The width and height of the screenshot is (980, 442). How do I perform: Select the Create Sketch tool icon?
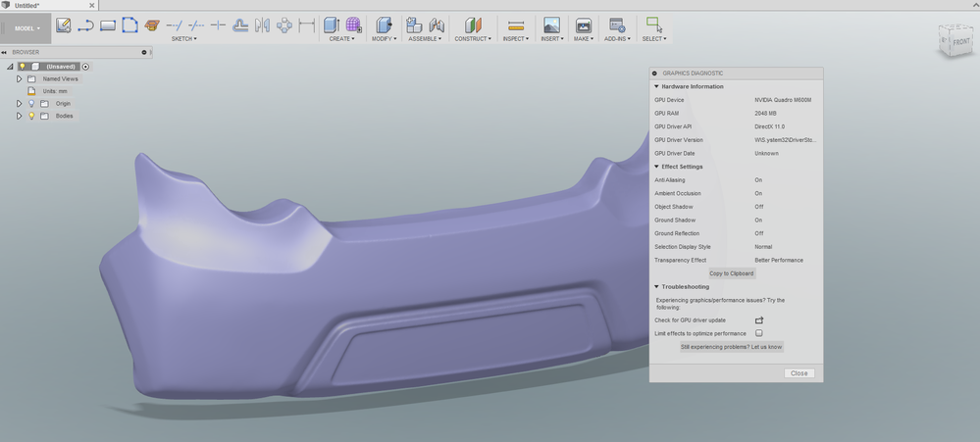tap(63, 25)
